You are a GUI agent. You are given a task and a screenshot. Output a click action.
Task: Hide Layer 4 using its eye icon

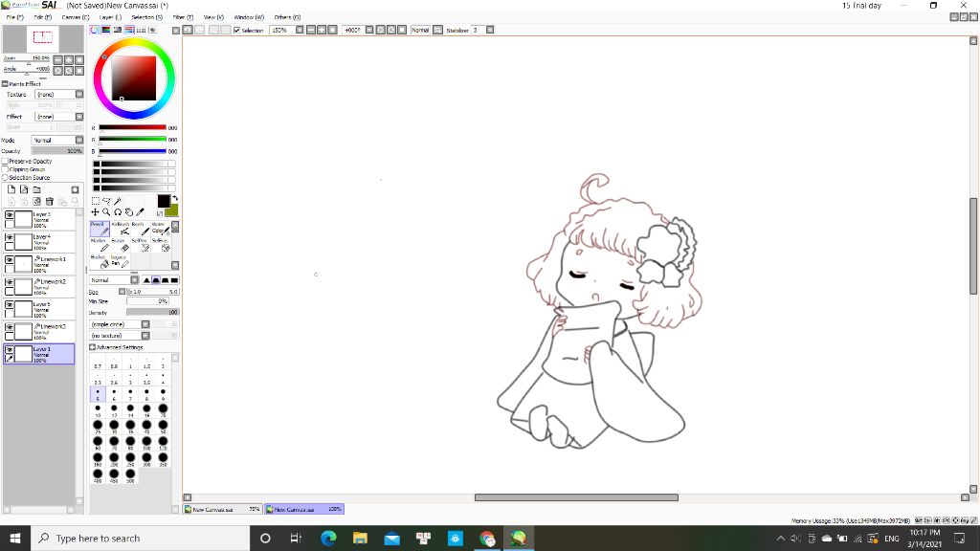[x=10, y=237]
